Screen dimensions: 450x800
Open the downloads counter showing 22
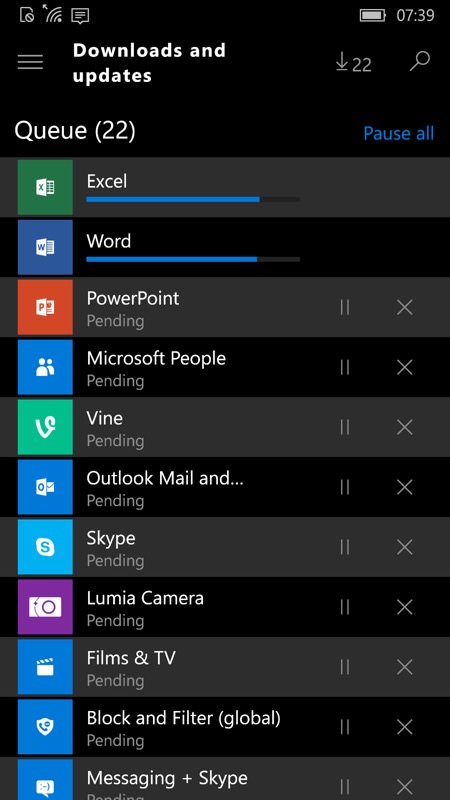pos(354,64)
